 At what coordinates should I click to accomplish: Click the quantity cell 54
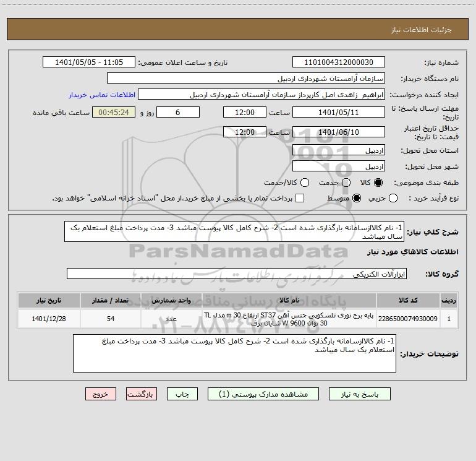(111, 319)
